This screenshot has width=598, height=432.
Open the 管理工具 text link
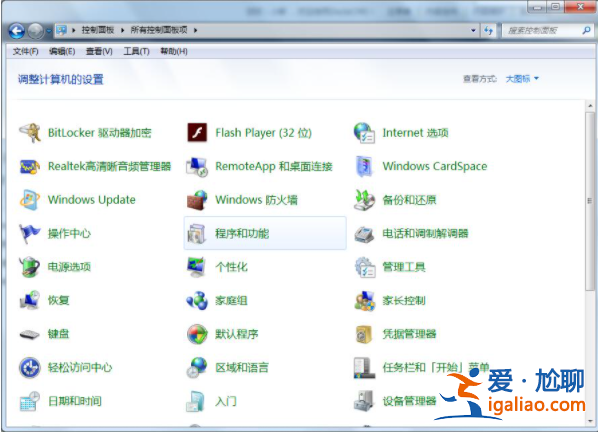[x=404, y=267]
